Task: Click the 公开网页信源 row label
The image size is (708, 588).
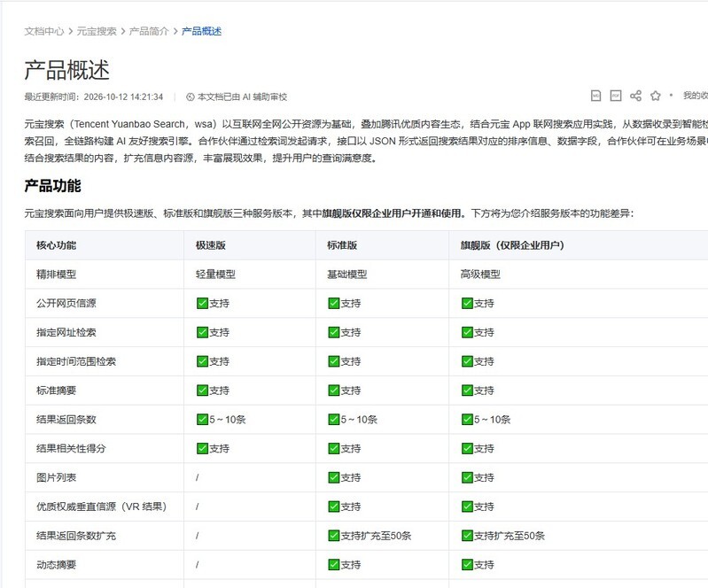Action: 66,303
